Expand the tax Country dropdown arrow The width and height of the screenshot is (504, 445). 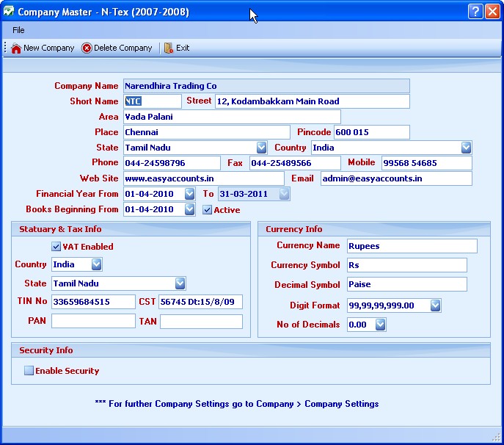point(96,264)
